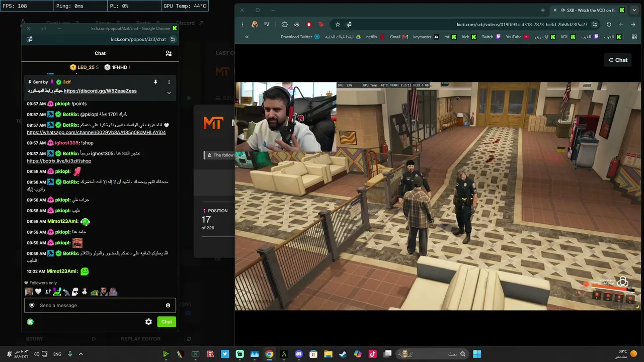This screenshot has width=644, height=362.
Task: Open Chrome three-dot menu in SXB window
Action: [243, 24]
